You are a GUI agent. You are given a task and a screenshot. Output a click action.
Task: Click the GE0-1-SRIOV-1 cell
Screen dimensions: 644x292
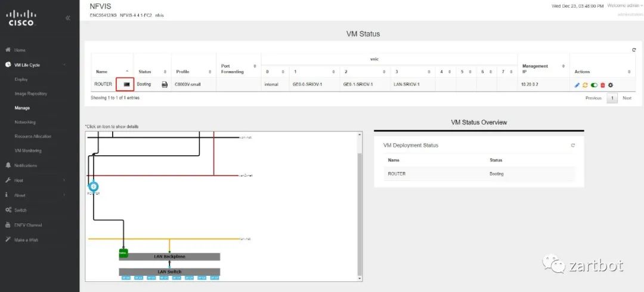tap(365, 84)
